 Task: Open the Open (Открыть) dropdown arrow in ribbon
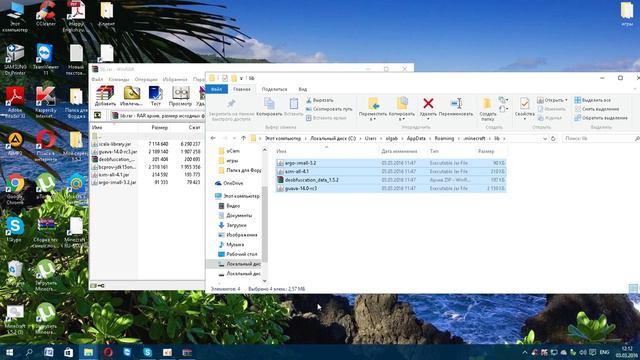point(566,100)
